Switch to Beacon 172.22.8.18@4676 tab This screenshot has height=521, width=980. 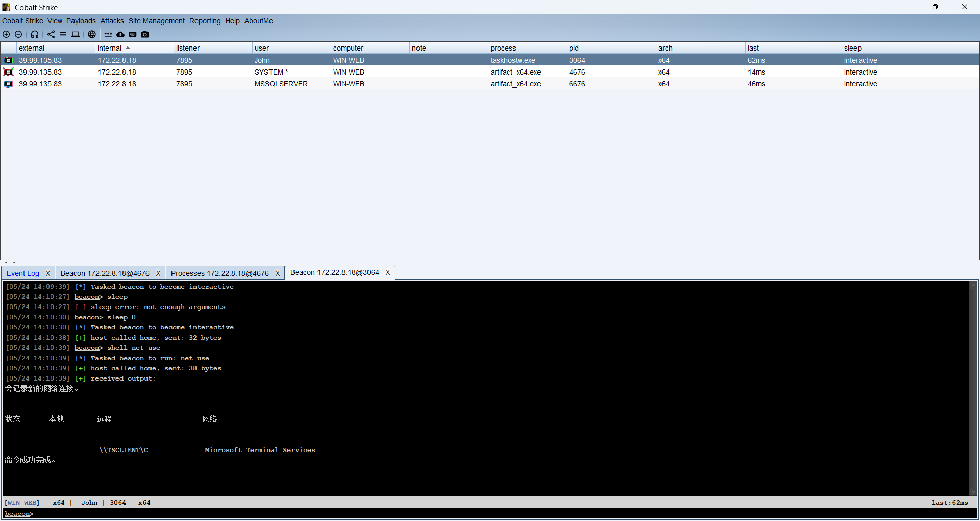coord(105,273)
